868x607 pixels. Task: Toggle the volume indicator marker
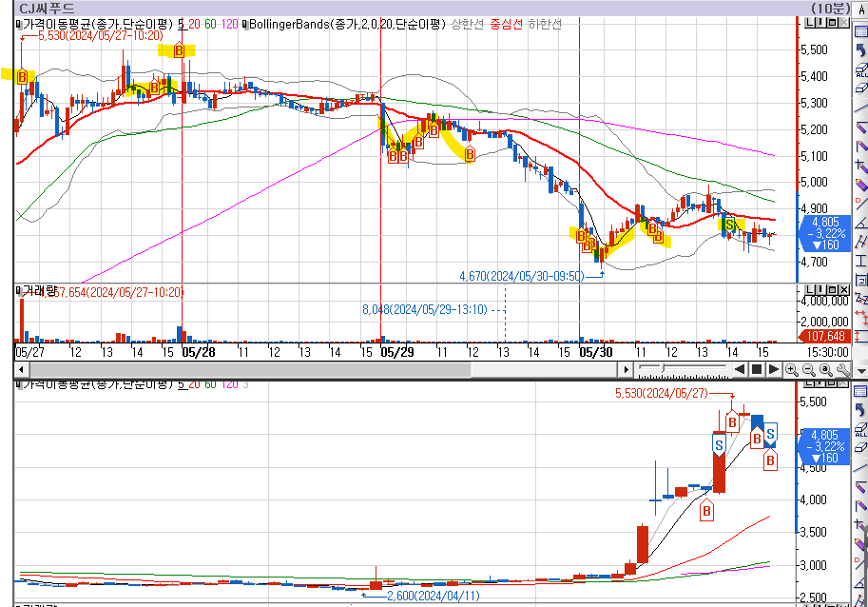[19, 290]
